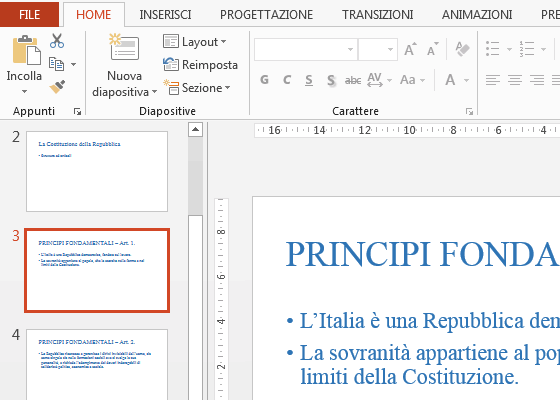Center the text alignment

pyautogui.click(x=515, y=80)
